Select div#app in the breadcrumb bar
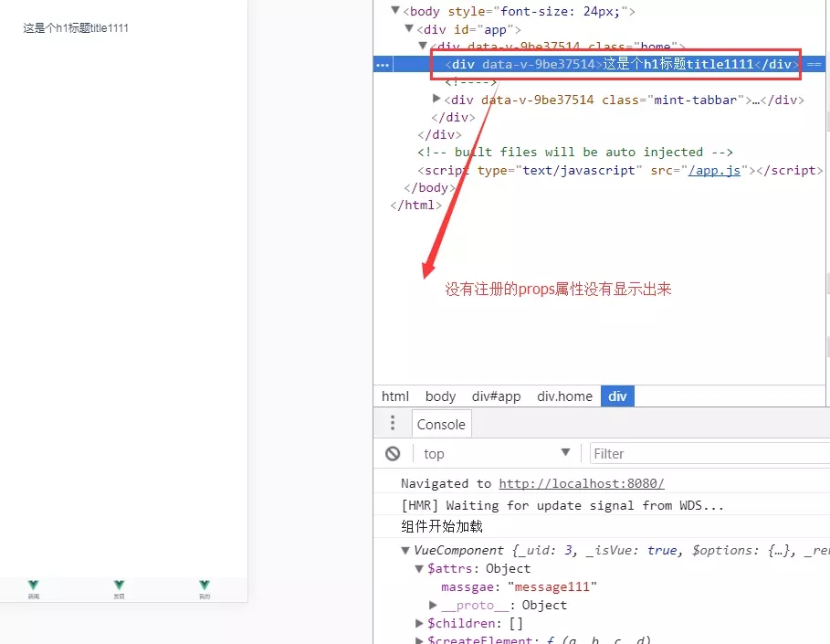 496,396
